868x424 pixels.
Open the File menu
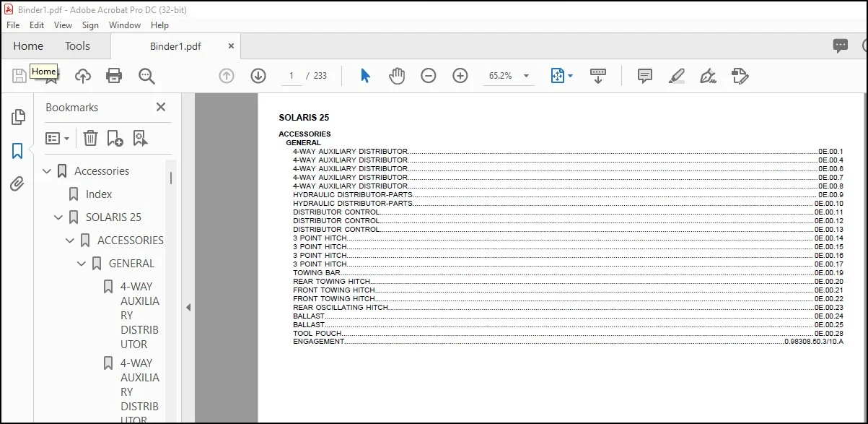click(x=13, y=25)
